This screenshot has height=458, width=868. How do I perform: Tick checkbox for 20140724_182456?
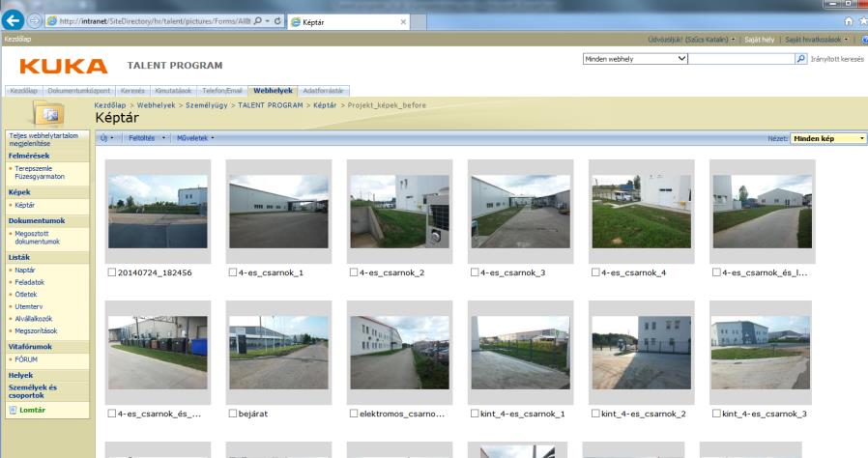112,272
